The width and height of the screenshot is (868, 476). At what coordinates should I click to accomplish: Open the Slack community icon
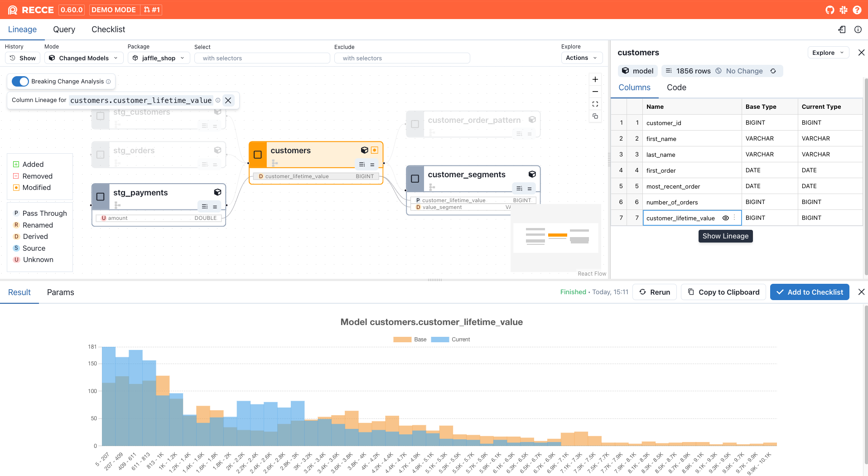click(x=843, y=10)
